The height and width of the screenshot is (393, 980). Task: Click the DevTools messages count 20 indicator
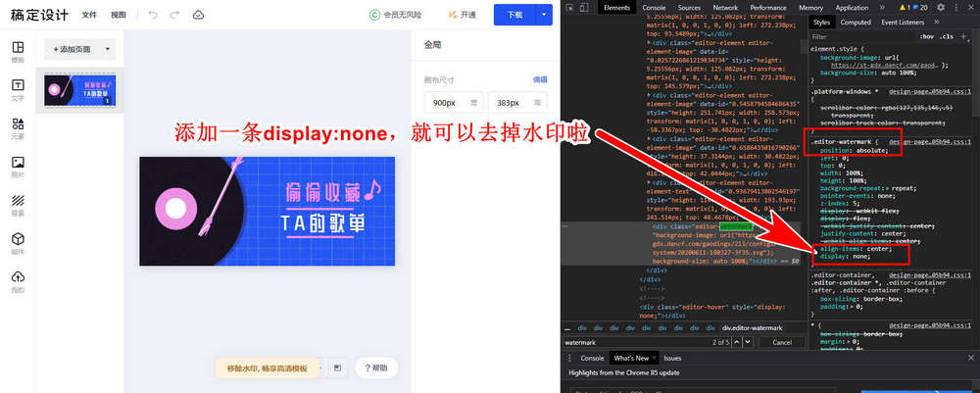point(920,8)
